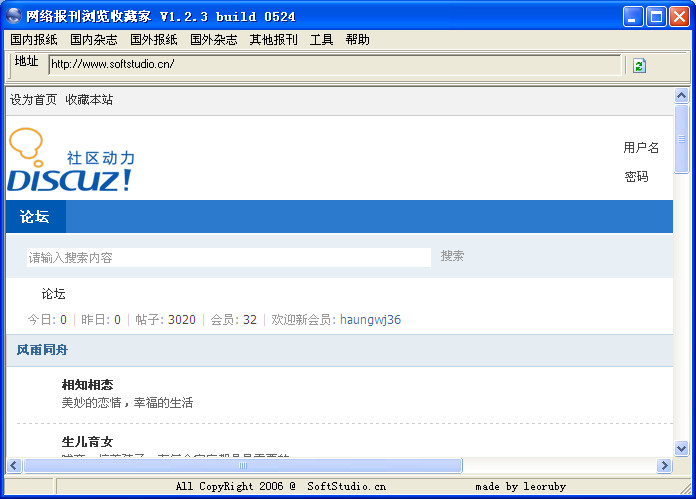Screen dimensions: 696x499
Task: Click the 搜索 button
Action: pyautogui.click(x=452, y=256)
